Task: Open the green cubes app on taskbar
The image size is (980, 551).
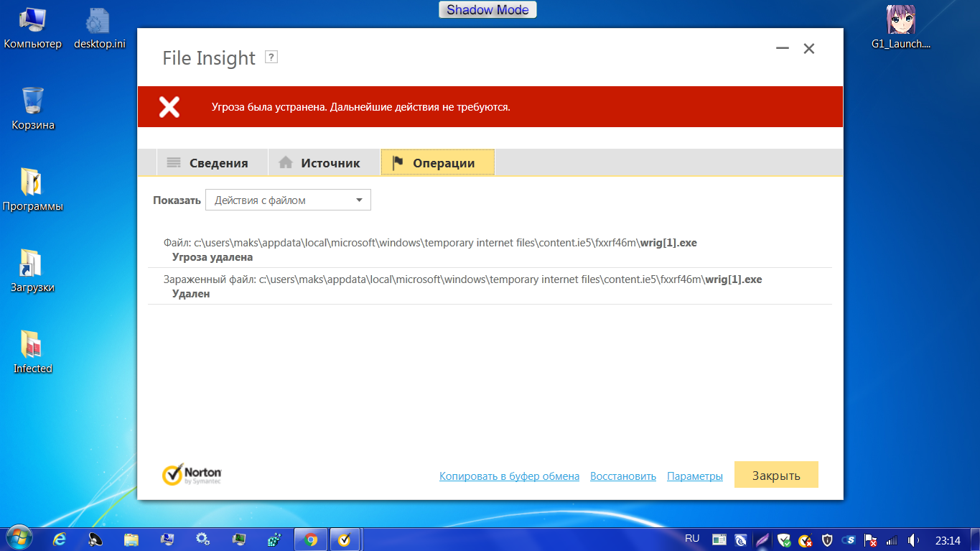Action: click(x=274, y=540)
